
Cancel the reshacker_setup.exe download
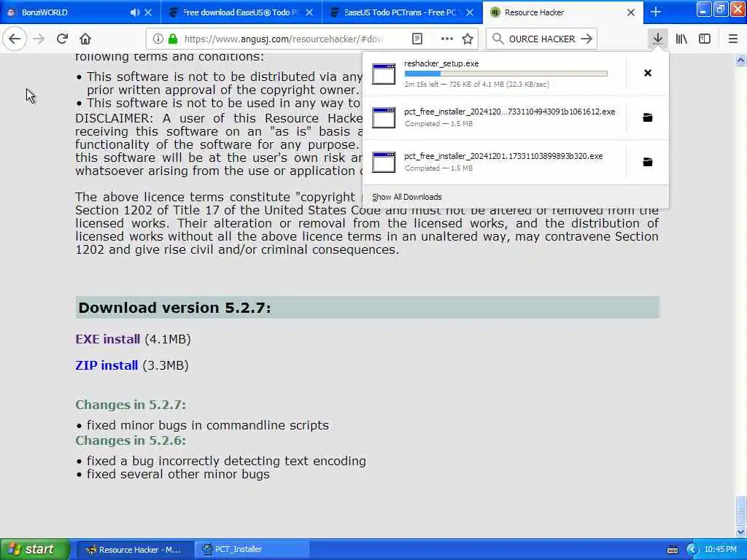(x=648, y=73)
